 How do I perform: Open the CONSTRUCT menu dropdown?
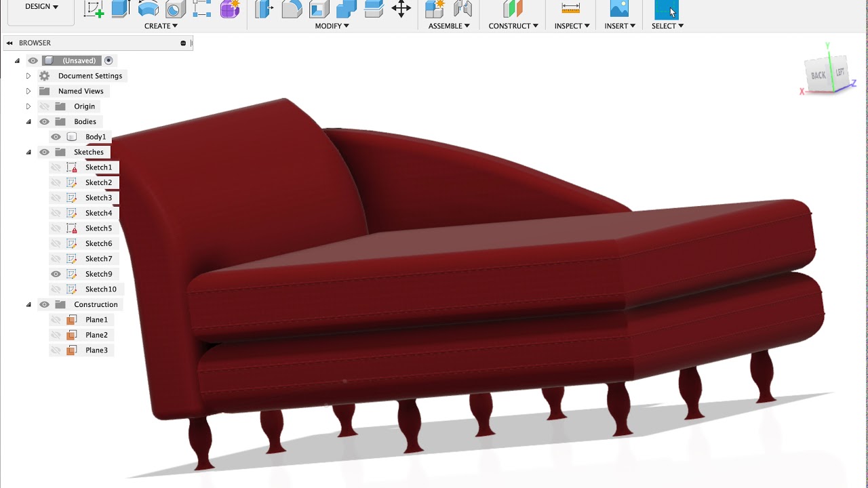513,26
